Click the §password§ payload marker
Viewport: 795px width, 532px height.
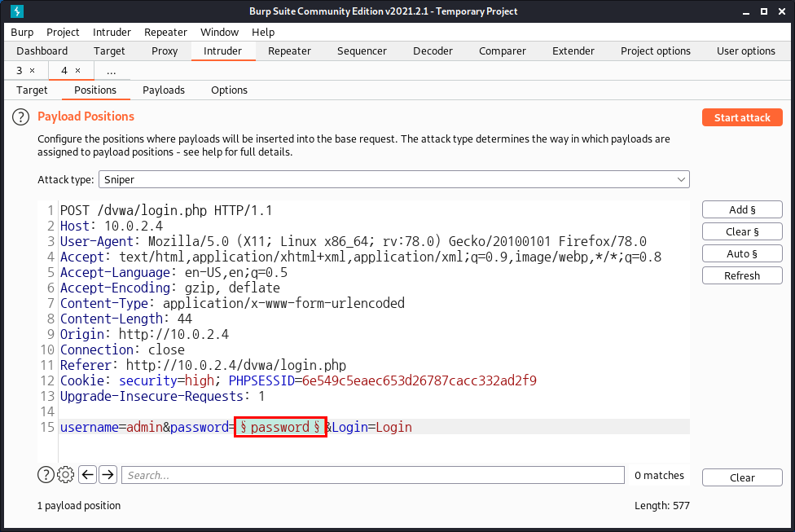point(280,427)
